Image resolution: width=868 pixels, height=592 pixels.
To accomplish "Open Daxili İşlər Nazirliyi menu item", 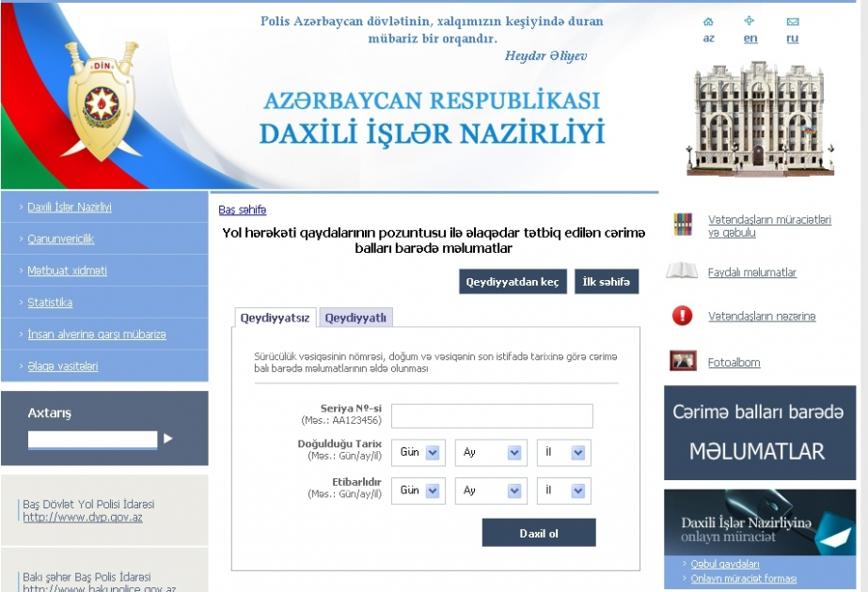I will pyautogui.click(x=70, y=207).
